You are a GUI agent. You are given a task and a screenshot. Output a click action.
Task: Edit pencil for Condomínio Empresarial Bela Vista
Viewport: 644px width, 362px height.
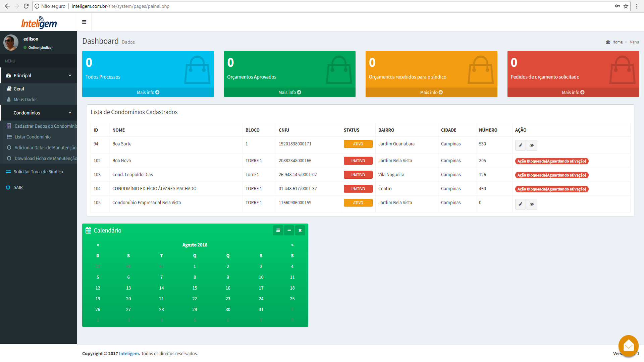pos(520,204)
